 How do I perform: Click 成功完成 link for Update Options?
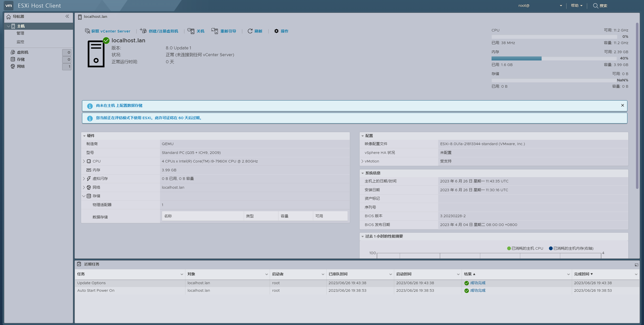coord(478,283)
